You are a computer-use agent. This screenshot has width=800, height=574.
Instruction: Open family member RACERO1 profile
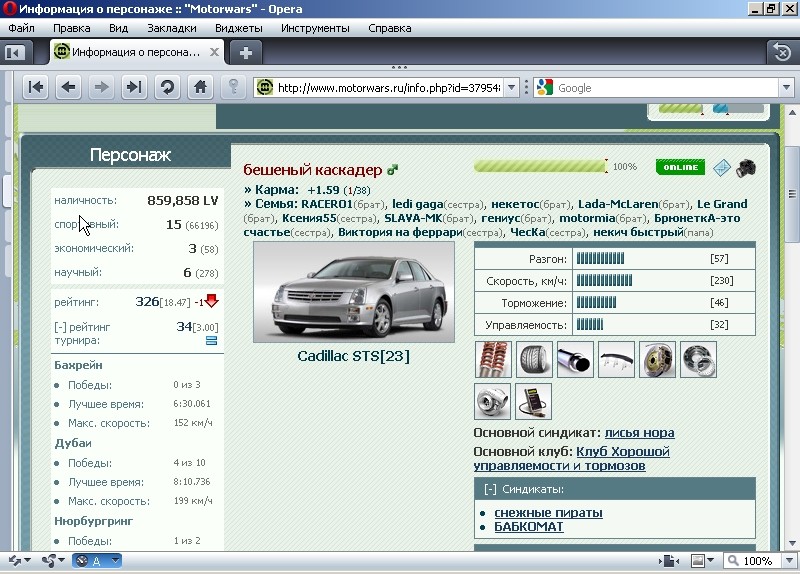(327, 204)
